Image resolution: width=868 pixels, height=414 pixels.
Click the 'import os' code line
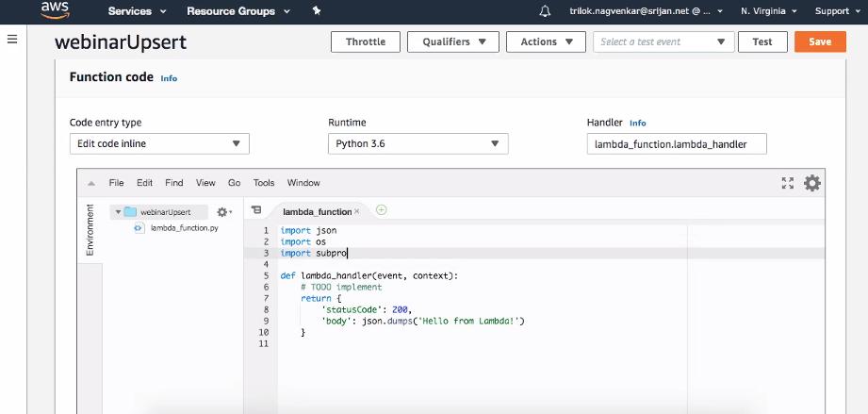pos(303,241)
